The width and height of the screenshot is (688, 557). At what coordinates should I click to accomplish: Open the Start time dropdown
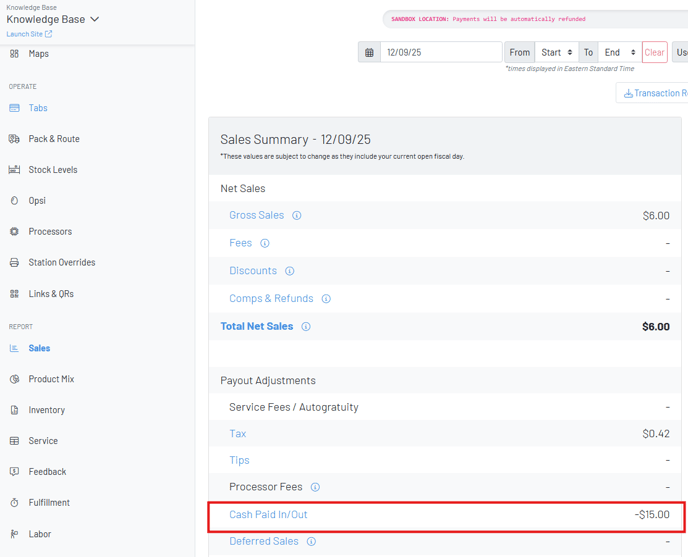(556, 52)
